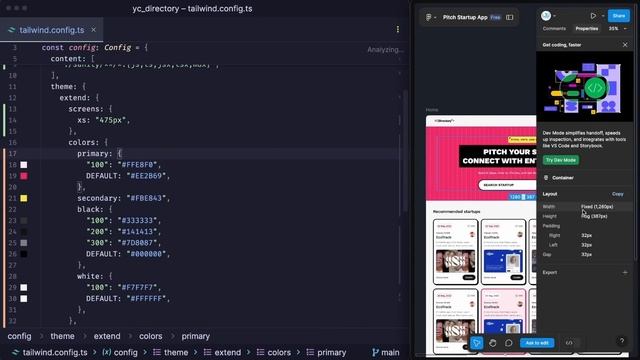Click the SEARCH STARTUP field in the design
The width and height of the screenshot is (640, 360).
[x=507, y=185]
